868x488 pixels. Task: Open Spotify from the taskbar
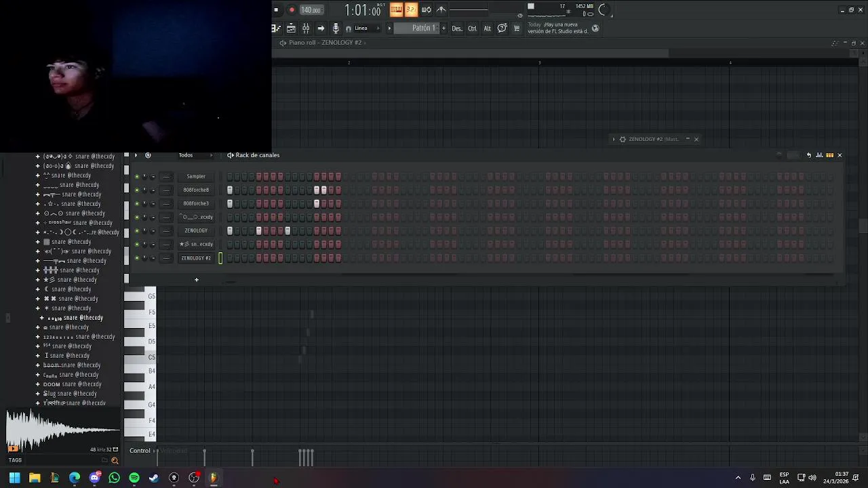tap(134, 478)
